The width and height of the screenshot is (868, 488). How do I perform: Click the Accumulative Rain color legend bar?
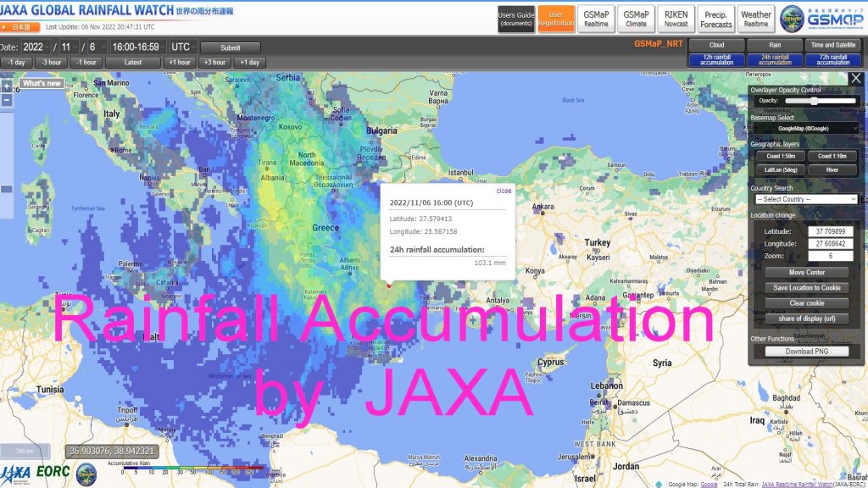(x=193, y=468)
